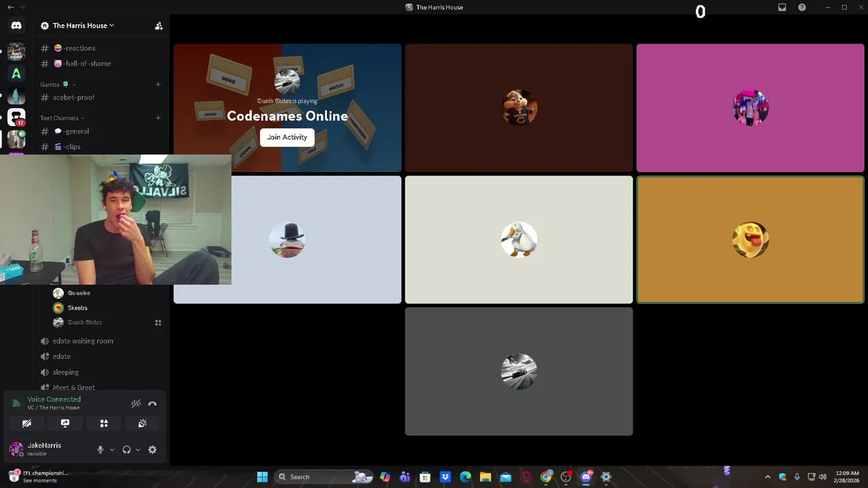
Task: Open microphone input options arrow
Action: click(112, 450)
